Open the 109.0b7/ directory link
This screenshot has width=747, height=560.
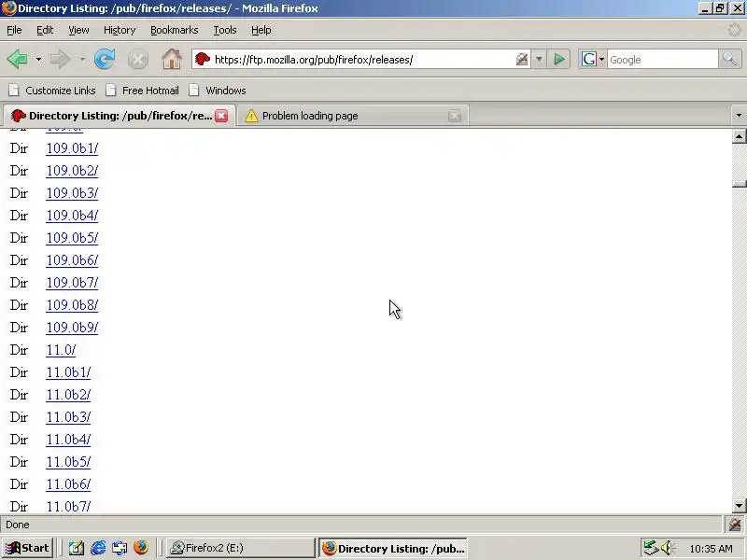tap(72, 283)
